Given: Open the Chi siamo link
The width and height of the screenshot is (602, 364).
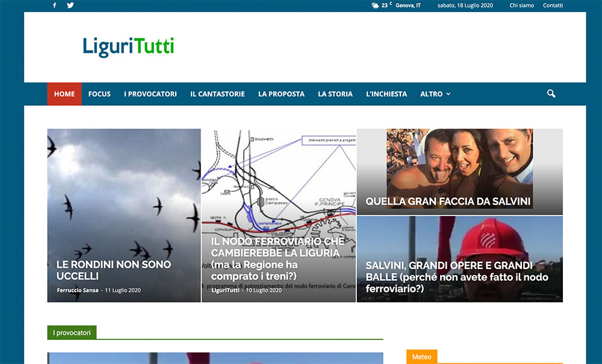Looking at the screenshot, I should tap(521, 5).
